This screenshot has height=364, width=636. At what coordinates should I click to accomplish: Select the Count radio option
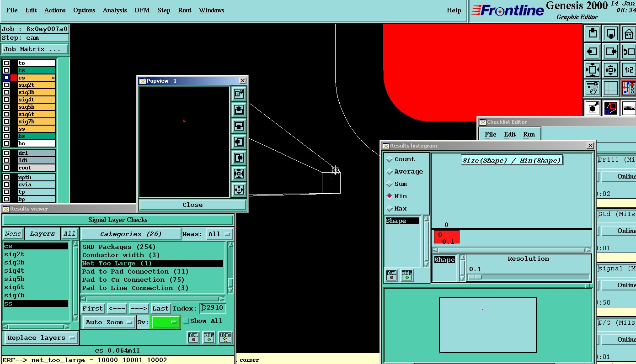[390, 159]
